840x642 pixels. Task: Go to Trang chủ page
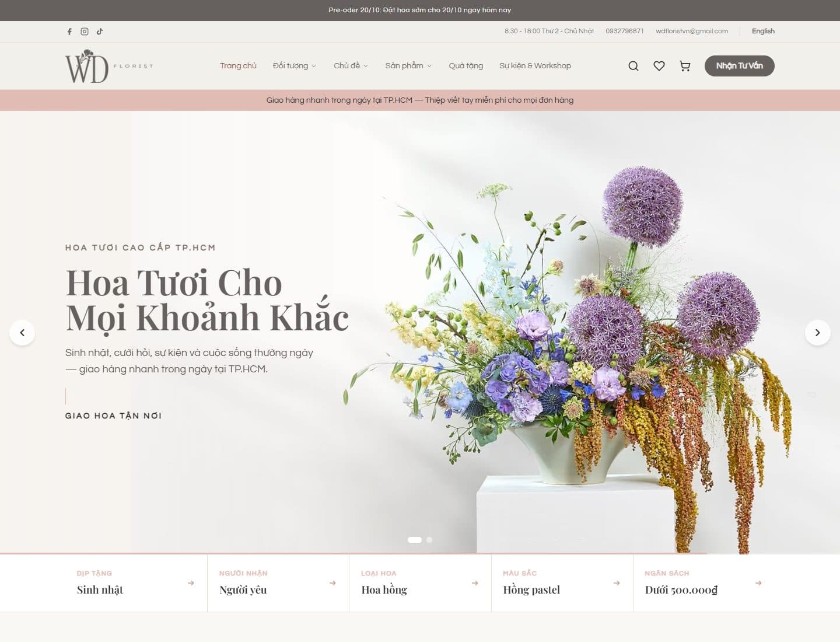[238, 66]
